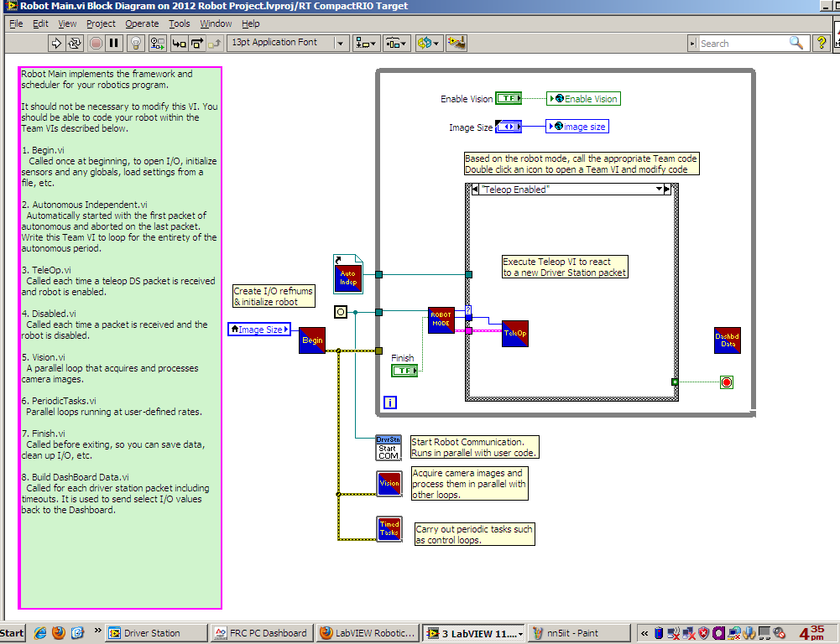Image resolution: width=840 pixels, height=644 pixels.
Task: Open the Align Objects dropdown
Action: (367, 43)
